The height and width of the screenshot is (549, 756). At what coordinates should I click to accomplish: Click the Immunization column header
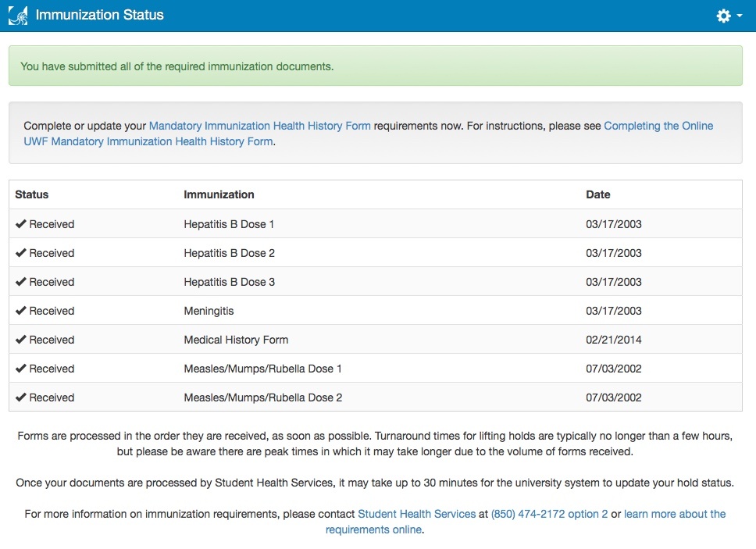tap(219, 194)
